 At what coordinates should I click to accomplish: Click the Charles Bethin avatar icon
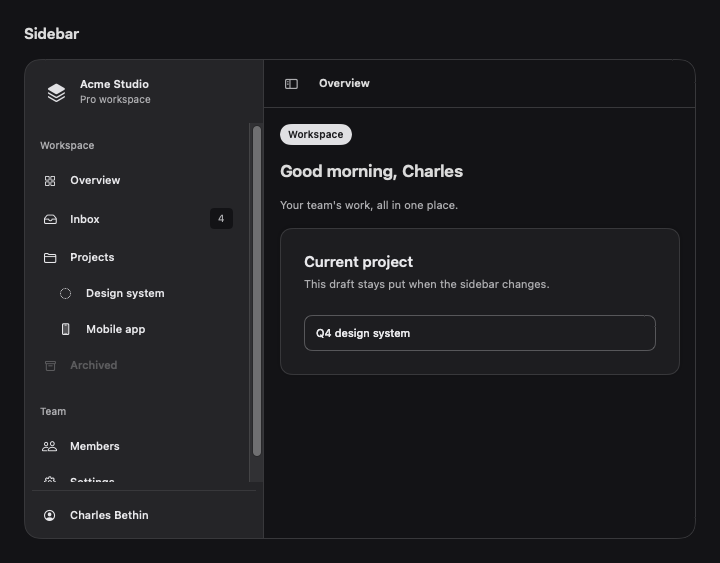50,515
